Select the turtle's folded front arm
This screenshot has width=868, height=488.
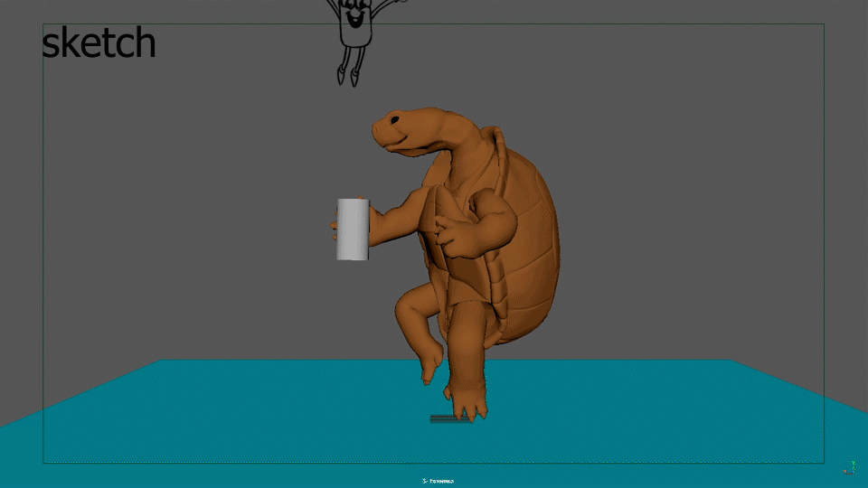pyautogui.click(x=479, y=226)
